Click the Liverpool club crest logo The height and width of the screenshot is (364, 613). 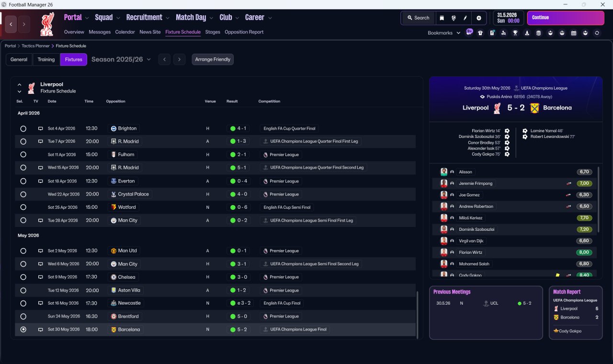[x=47, y=24]
